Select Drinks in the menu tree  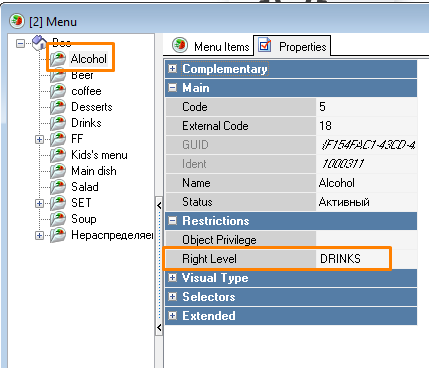pyautogui.click(x=86, y=123)
